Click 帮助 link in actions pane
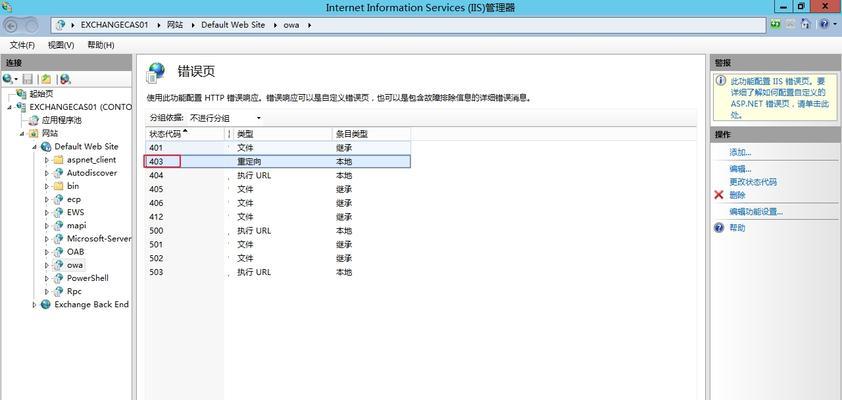This screenshot has width=842, height=400. [x=737, y=228]
